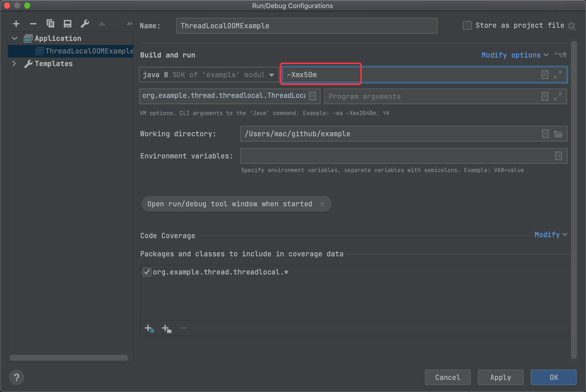This screenshot has height=392, width=586.
Task: Click the Add New Configuration plus icon
Action: tap(16, 24)
